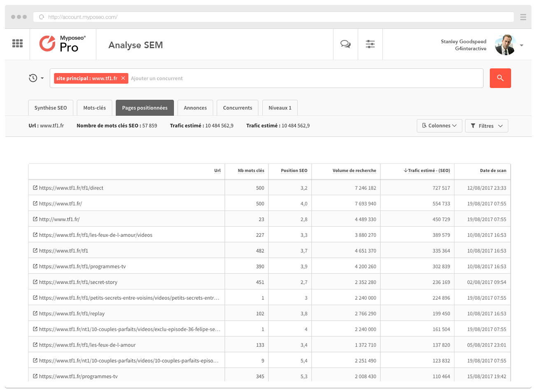Expand the history dropdown arrow

point(42,78)
